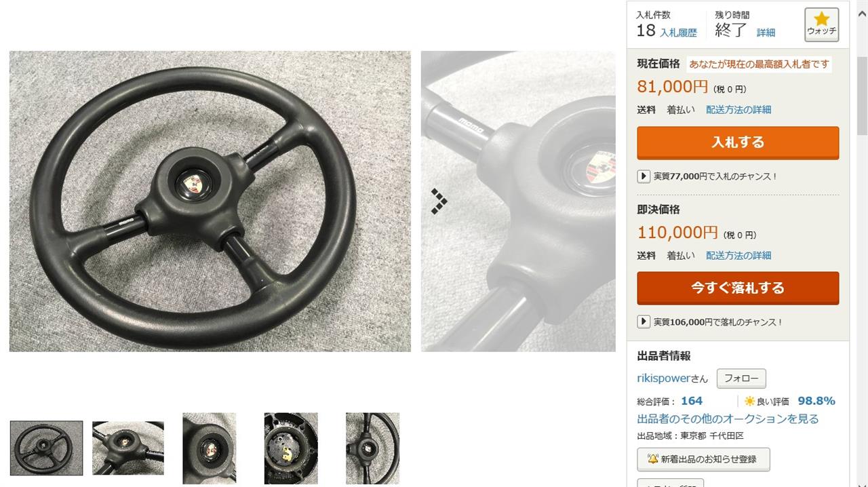Buy now with 今すぐ落札する button
868x487 pixels.
pos(738,288)
